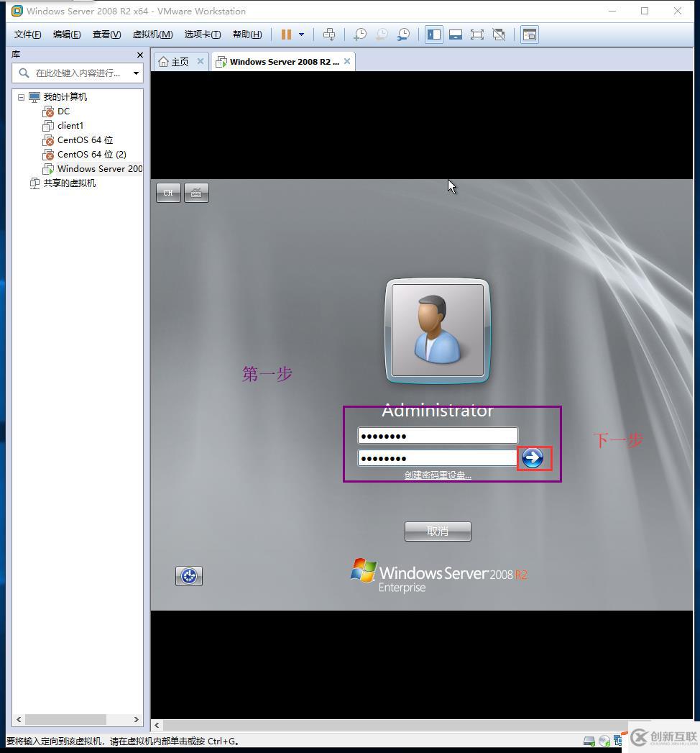Select 共享的虚拟机 in the library
The width and height of the screenshot is (700, 753).
pyautogui.click(x=69, y=183)
